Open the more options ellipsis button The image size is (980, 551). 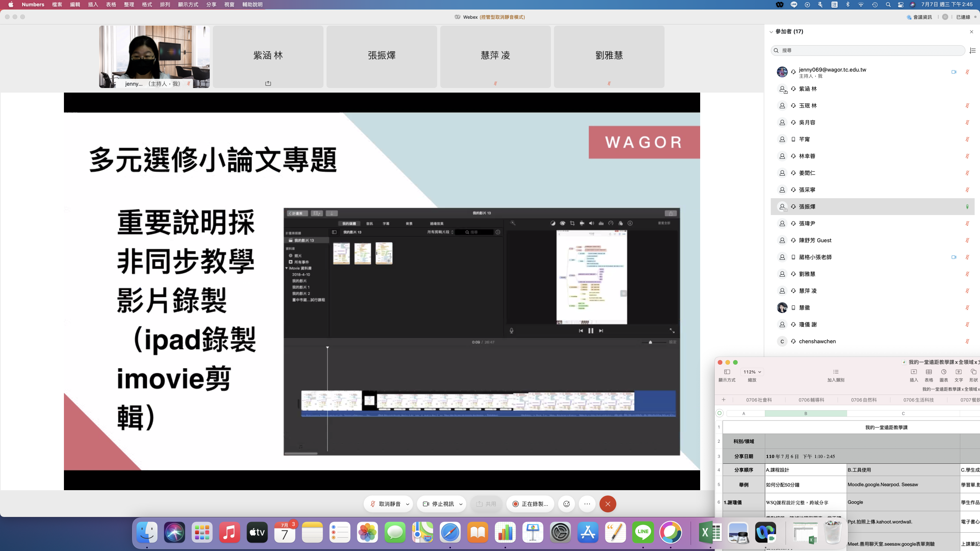[587, 504]
